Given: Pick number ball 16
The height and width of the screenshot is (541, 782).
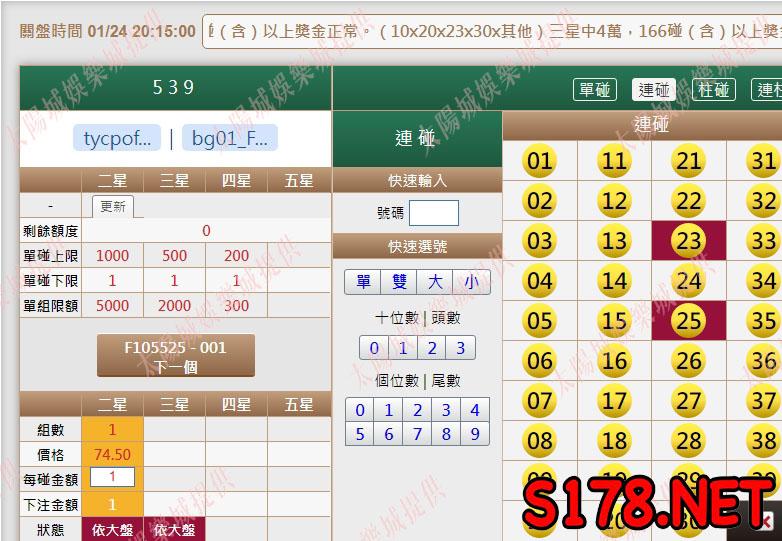Looking at the screenshot, I should pyautogui.click(x=614, y=361).
